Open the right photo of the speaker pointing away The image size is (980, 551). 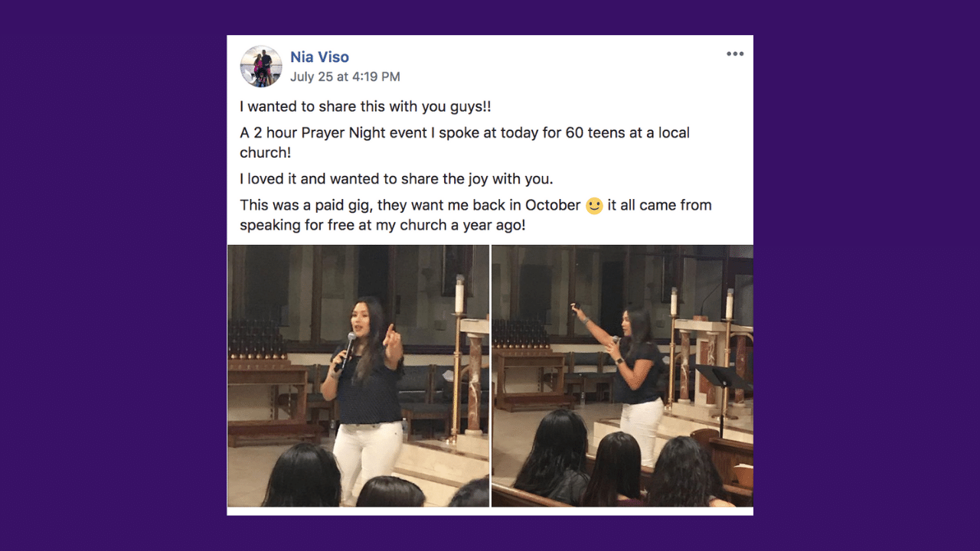[622, 376]
